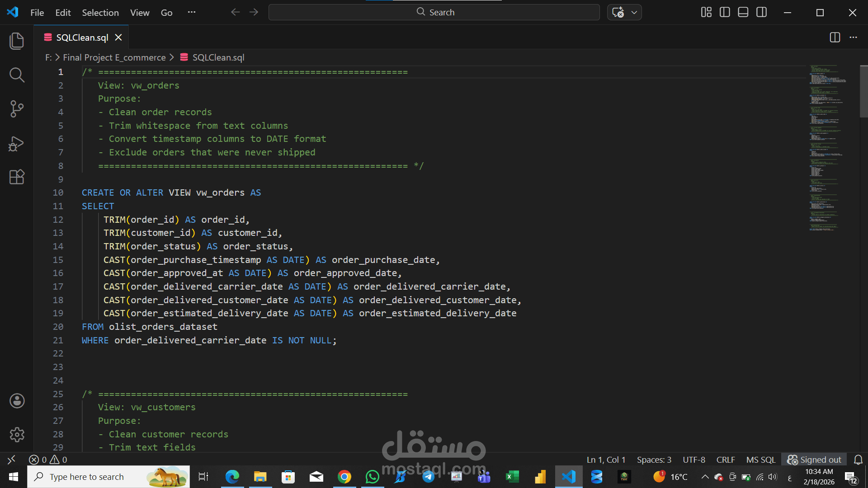Open the Source Control view
The height and width of the screenshot is (488, 868).
point(17,108)
